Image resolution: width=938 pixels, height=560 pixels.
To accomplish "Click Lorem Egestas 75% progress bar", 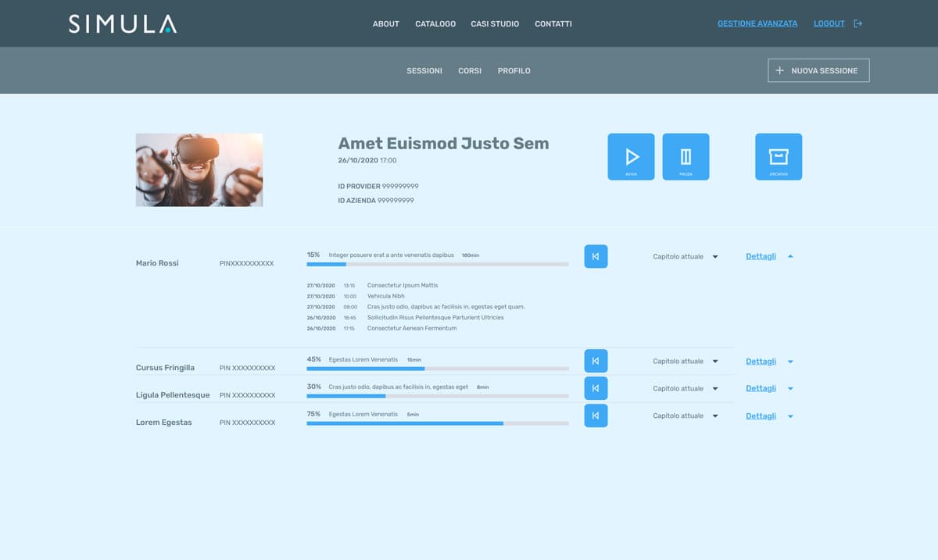I will (438, 423).
